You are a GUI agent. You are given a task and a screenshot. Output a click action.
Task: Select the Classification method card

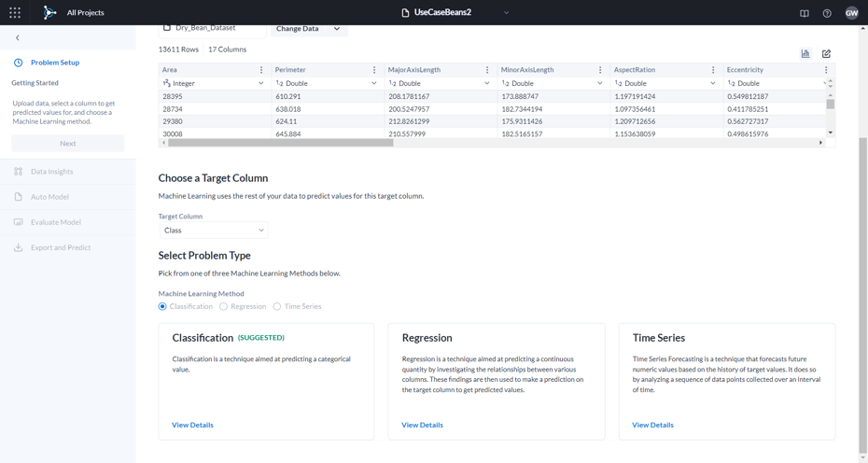(x=266, y=382)
